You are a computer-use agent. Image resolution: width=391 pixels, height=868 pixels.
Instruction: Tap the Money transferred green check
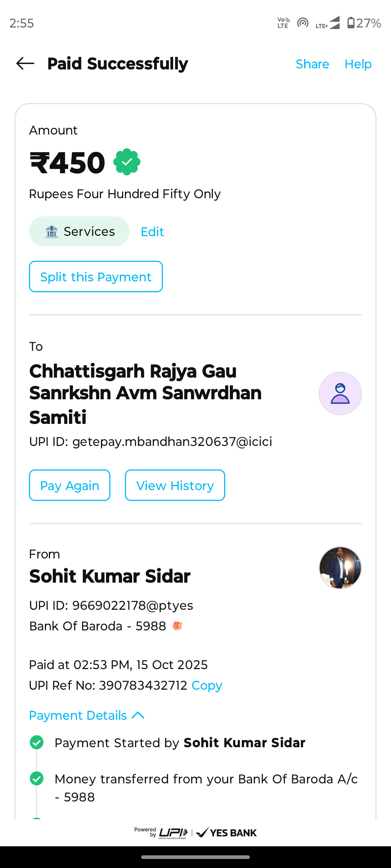coord(37,779)
